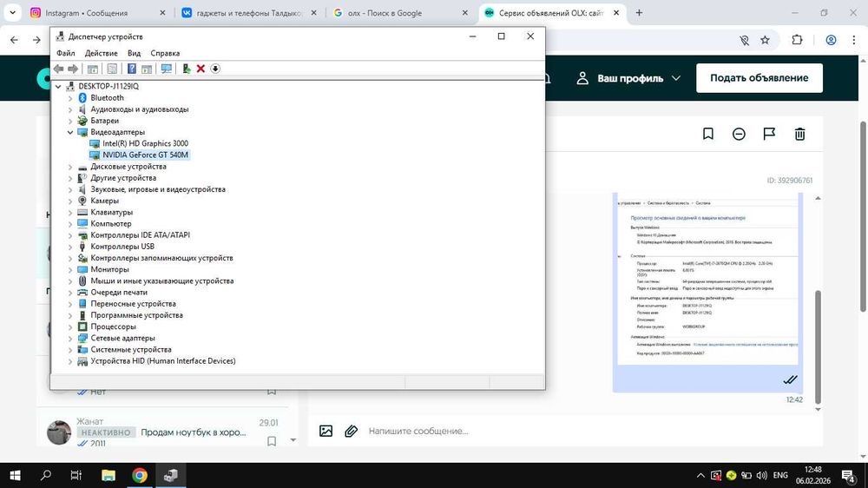Open the notification center icon
The width and height of the screenshot is (868, 488).
[848, 475]
